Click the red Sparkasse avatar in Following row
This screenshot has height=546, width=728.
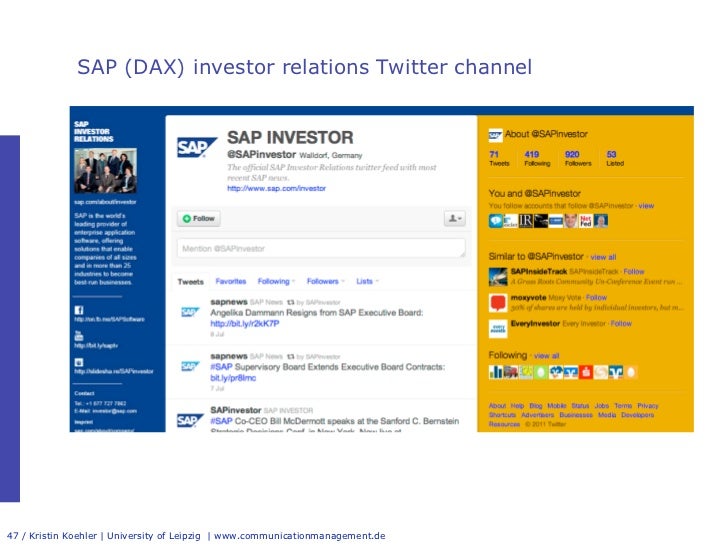(x=586, y=372)
